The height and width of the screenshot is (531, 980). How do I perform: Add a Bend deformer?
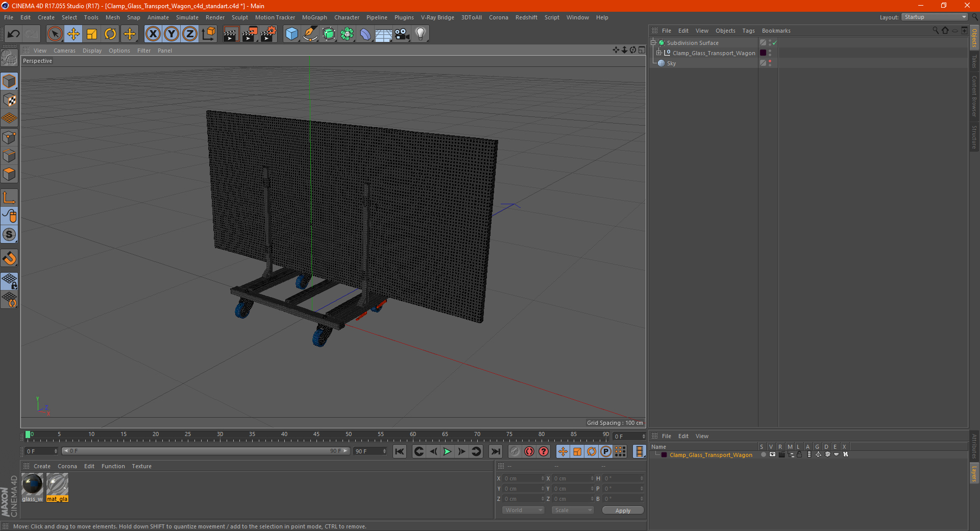(x=365, y=34)
